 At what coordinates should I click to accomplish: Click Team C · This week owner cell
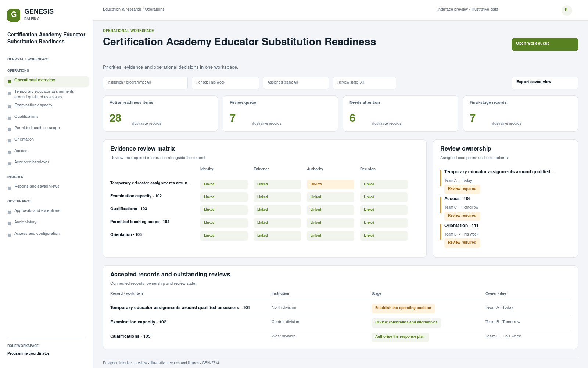pyautogui.click(x=503, y=336)
